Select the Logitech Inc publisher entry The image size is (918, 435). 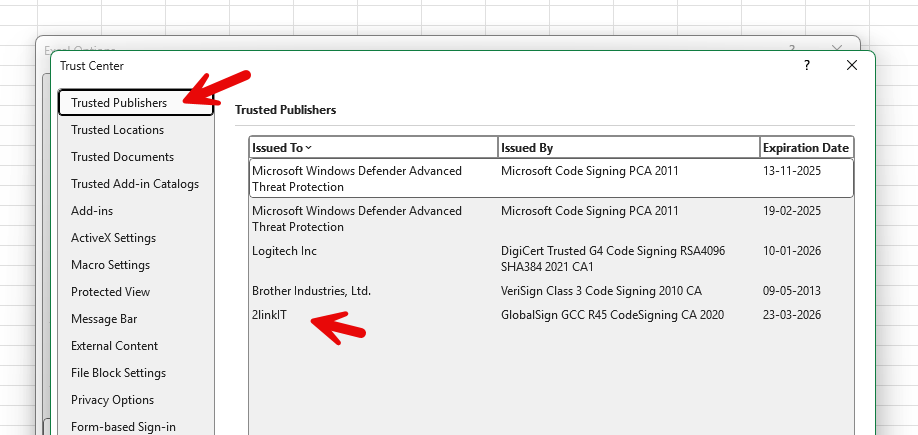(284, 251)
